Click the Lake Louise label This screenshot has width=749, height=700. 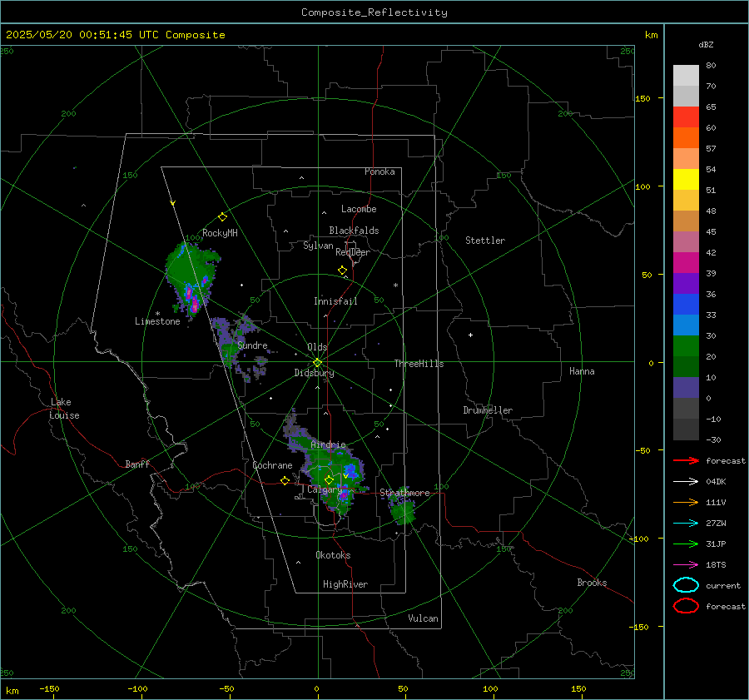pyautogui.click(x=64, y=409)
